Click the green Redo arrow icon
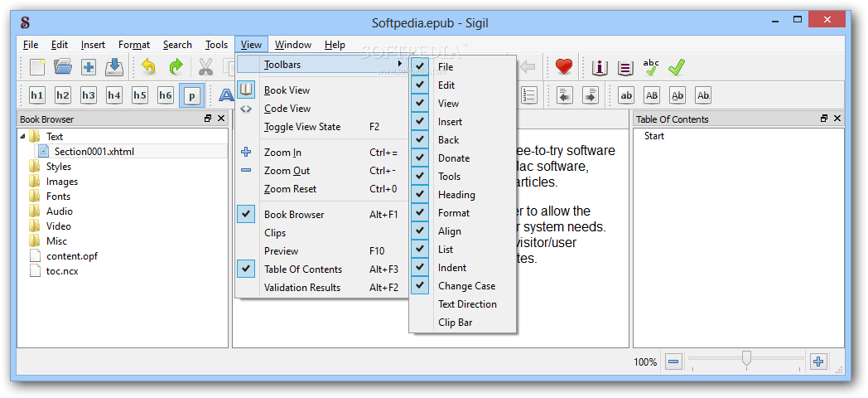Image resolution: width=868 pixels, height=398 pixels. (175, 67)
